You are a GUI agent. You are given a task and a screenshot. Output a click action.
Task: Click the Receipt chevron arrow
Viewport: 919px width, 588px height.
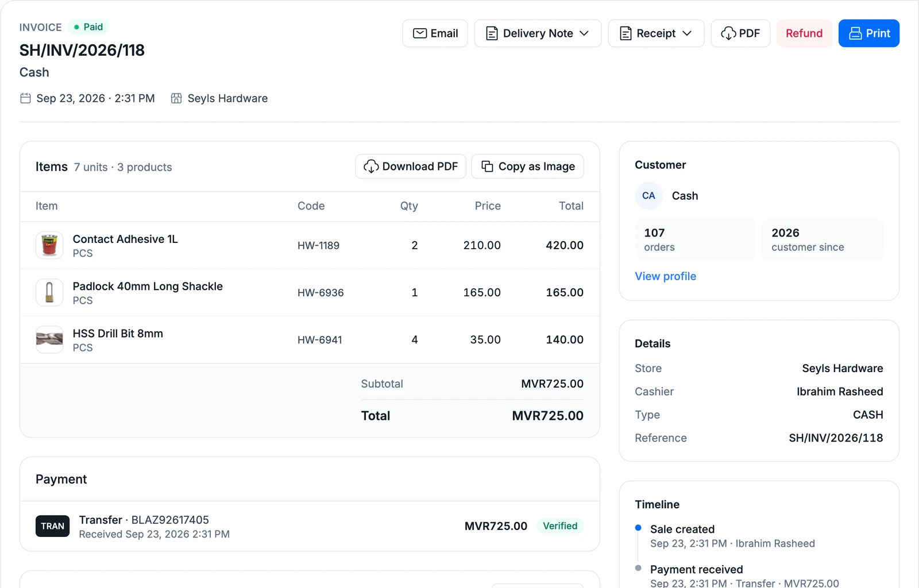pyautogui.click(x=687, y=33)
